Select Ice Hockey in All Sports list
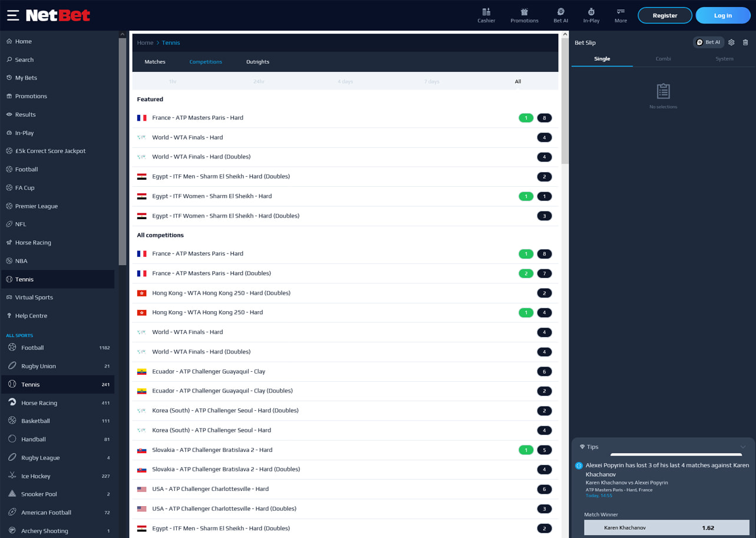The width and height of the screenshot is (756, 538). click(x=58, y=476)
